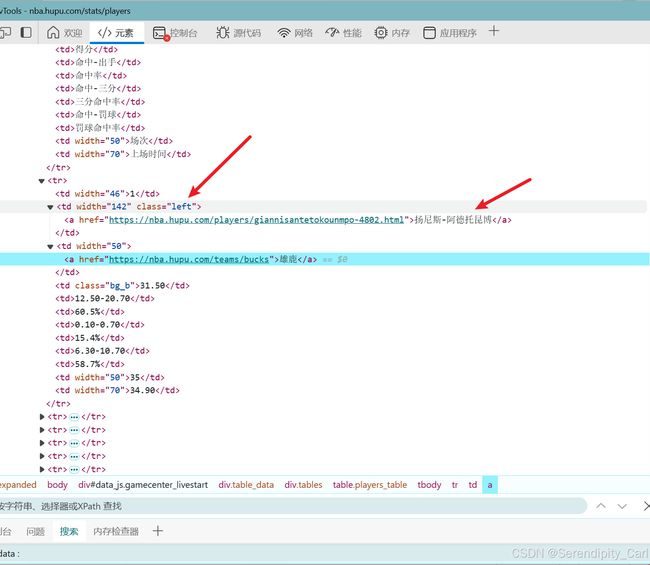Go to next search result arrow
Viewport: 650px width, 565px height.
[x=622, y=506]
